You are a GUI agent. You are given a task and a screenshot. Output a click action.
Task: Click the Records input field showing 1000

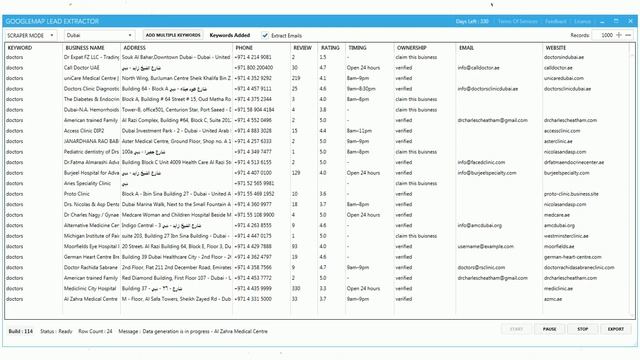[x=603, y=36]
